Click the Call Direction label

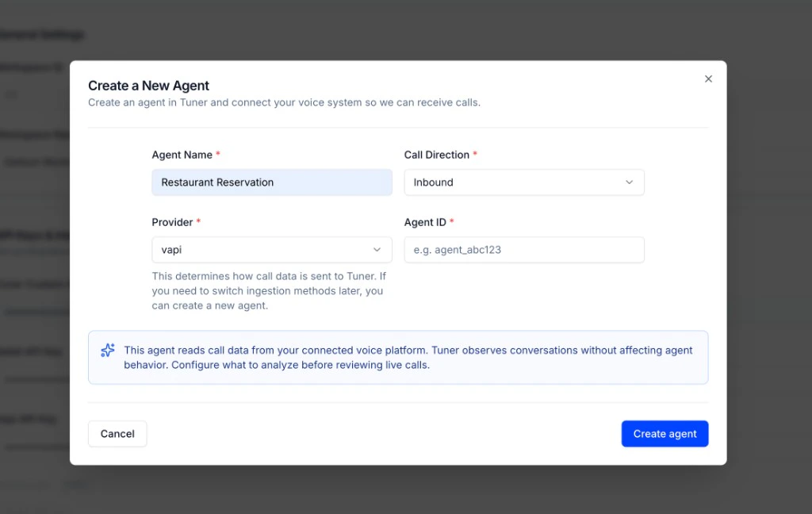(435, 155)
